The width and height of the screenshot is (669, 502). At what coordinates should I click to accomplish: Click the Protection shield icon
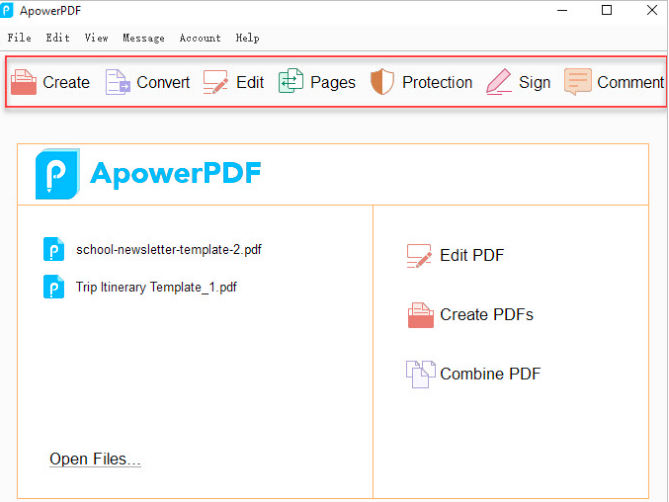382,81
